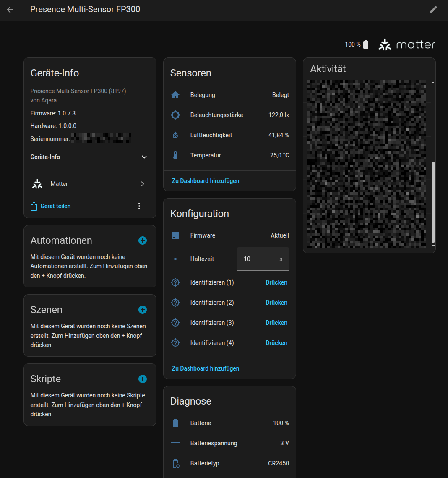The width and height of the screenshot is (448, 478).
Task: Open the three-dot overflow menu
Action: point(139,206)
